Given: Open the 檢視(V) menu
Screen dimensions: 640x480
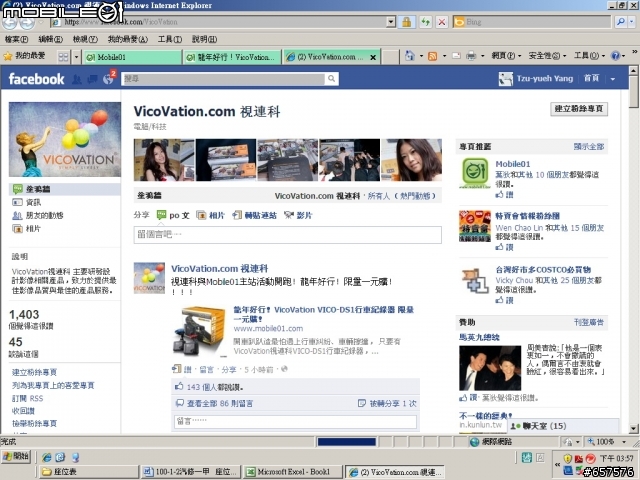Looking at the screenshot, I should 85,40.
